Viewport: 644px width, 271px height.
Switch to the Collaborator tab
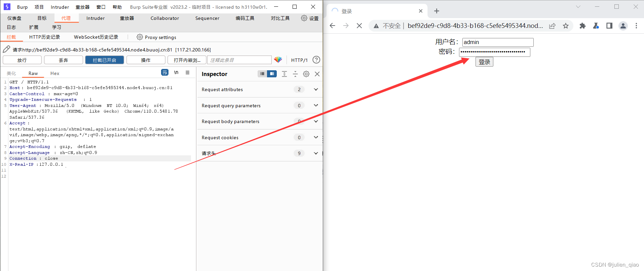165,18
